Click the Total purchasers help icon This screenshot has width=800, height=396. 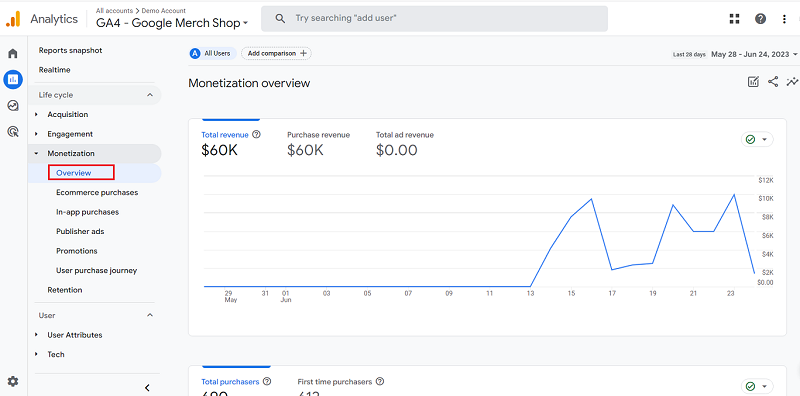click(x=267, y=381)
